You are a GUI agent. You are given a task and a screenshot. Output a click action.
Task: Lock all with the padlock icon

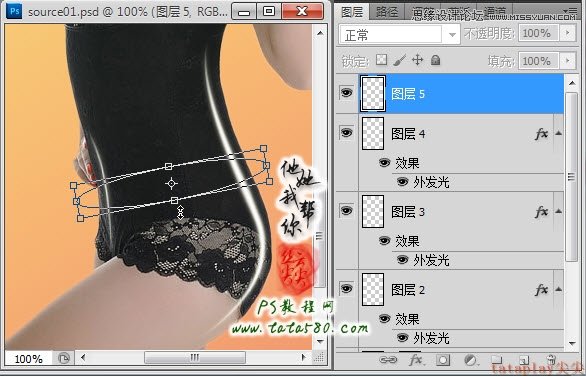click(x=435, y=60)
